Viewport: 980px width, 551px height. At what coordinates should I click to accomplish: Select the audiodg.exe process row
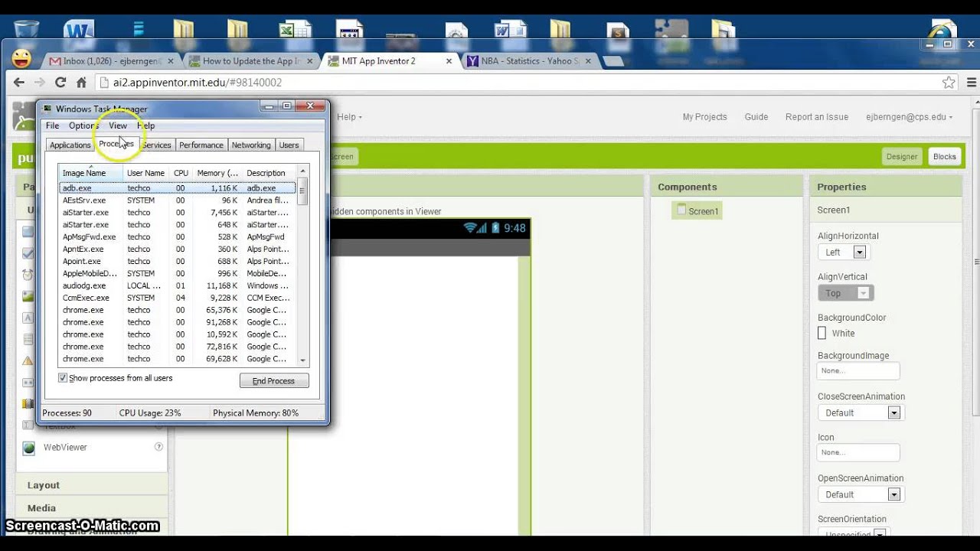(x=178, y=285)
